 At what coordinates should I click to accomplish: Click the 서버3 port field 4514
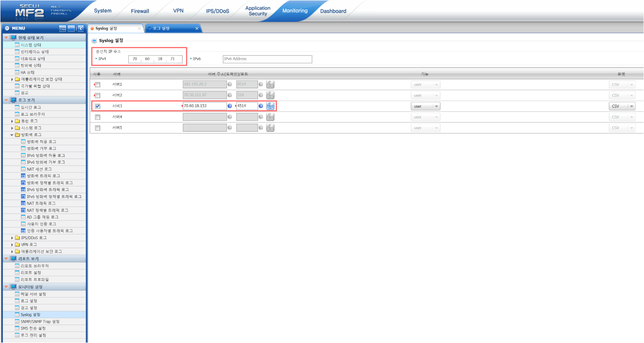tap(247, 106)
